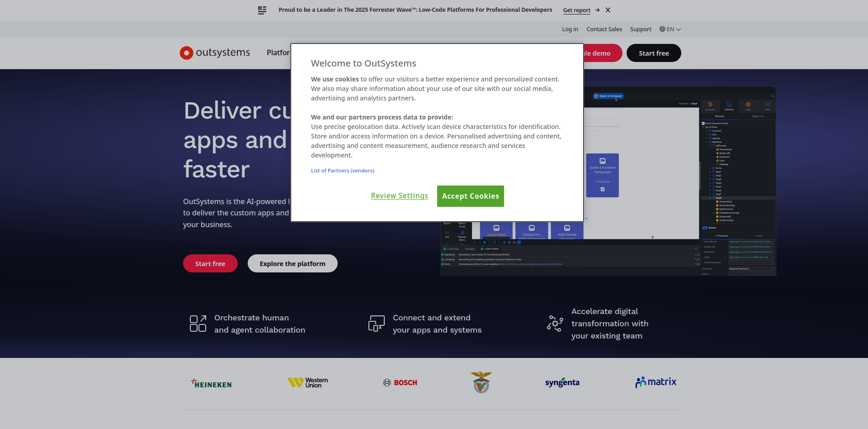Open the Get report link
The height and width of the screenshot is (429, 868).
click(576, 10)
